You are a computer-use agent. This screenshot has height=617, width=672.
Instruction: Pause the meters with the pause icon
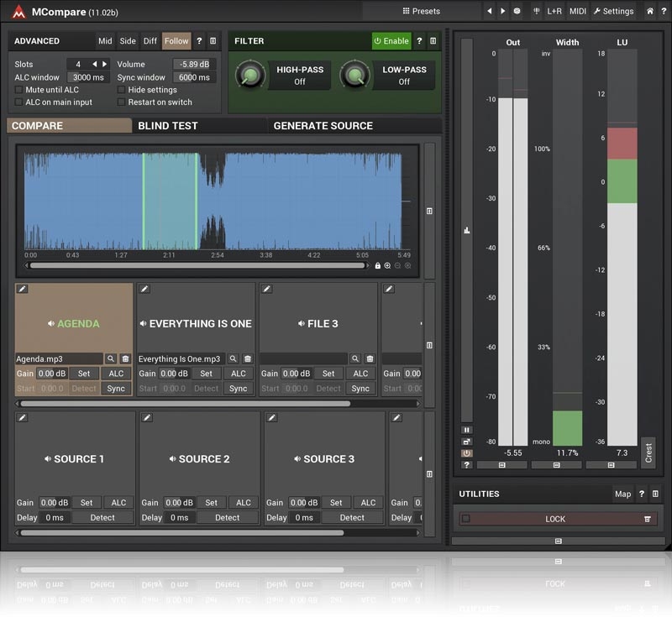pyautogui.click(x=466, y=429)
